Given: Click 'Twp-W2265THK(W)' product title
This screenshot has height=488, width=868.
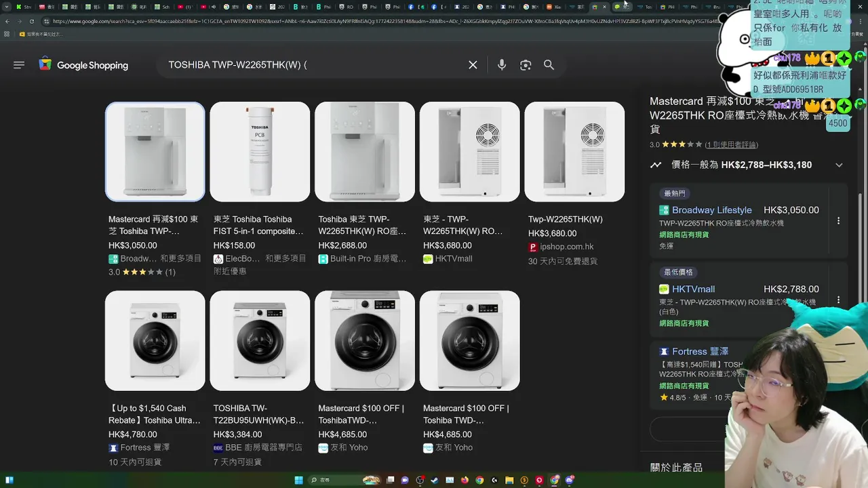Looking at the screenshot, I should pos(566,219).
